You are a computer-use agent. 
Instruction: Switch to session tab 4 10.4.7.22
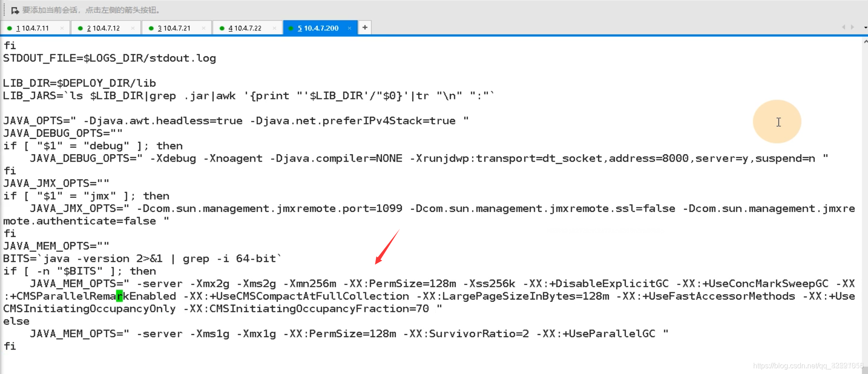tap(248, 28)
